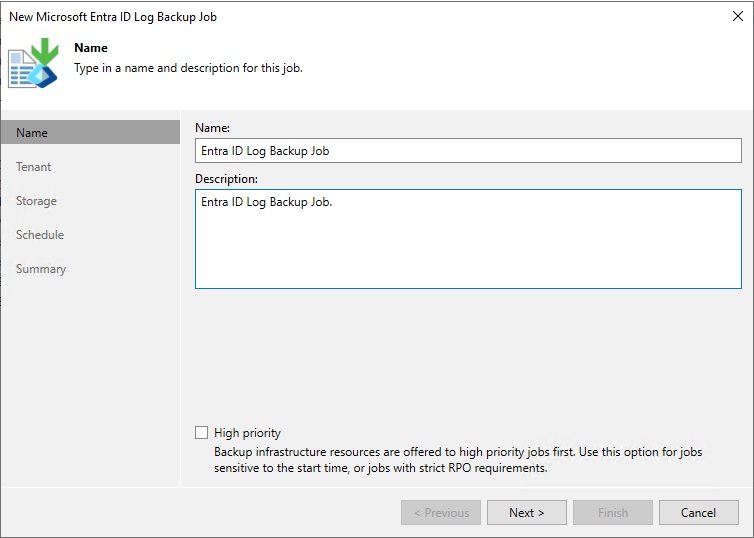Click the greyed-out Previous button
The image size is (754, 538).
(x=441, y=513)
